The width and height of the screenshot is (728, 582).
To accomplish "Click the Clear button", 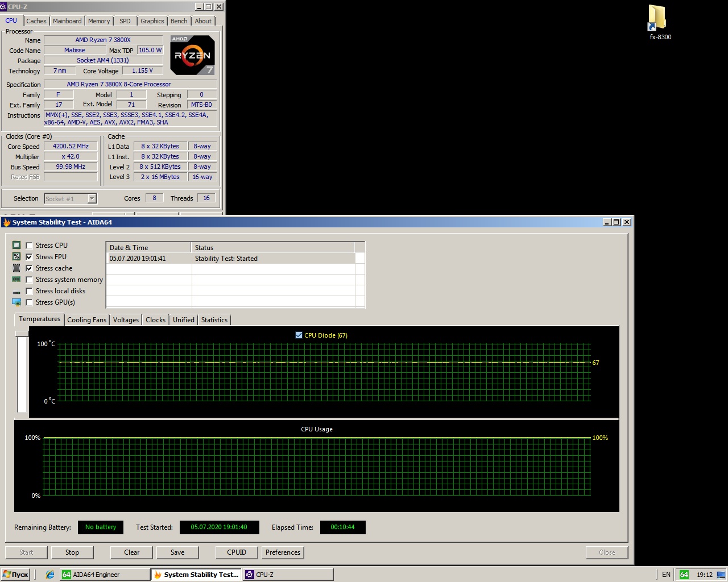I will pyautogui.click(x=132, y=552).
